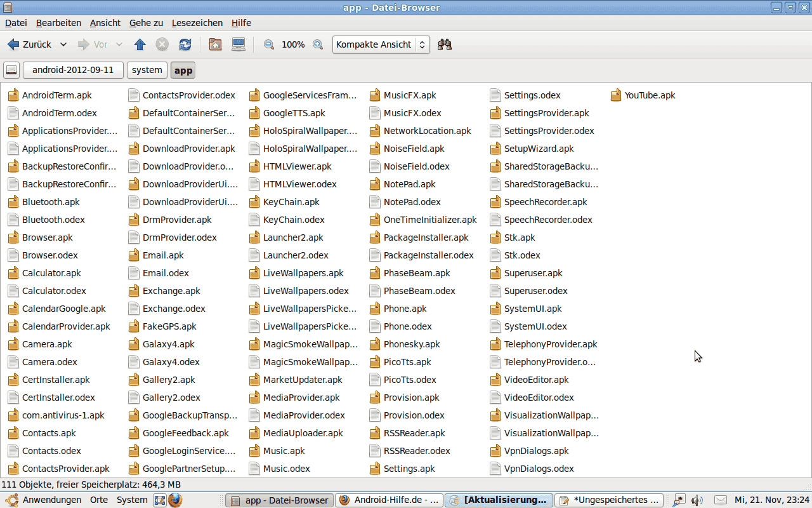Select the Superuser.apk package icon
This screenshot has width=812, height=508.
[495, 273]
